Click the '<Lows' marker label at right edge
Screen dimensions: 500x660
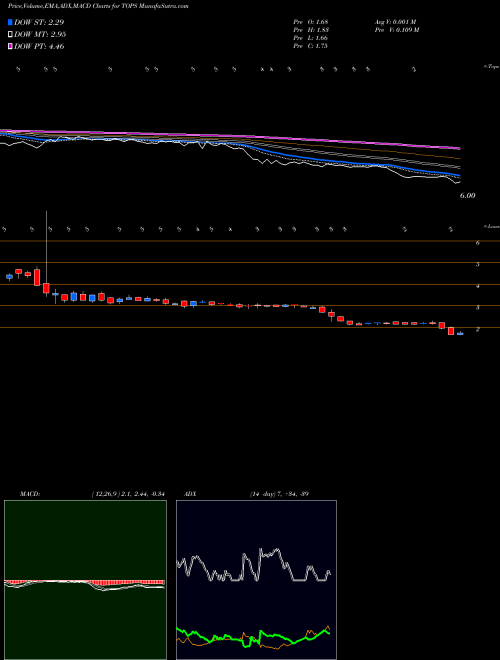pyautogui.click(x=492, y=226)
